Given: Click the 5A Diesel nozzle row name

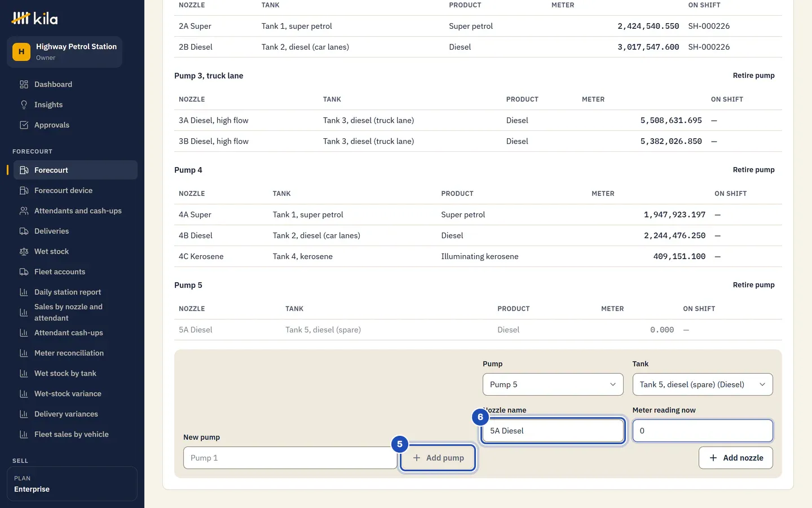Looking at the screenshot, I should click(x=196, y=330).
